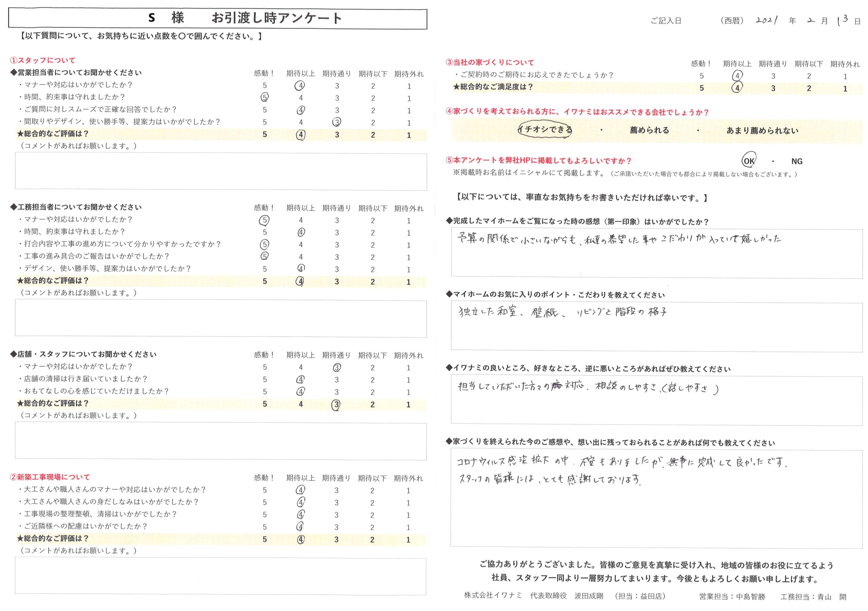The image size is (868, 611).
Task: Click the empty comment box under 店舗・スタッフ section
Action: pyautogui.click(x=221, y=441)
